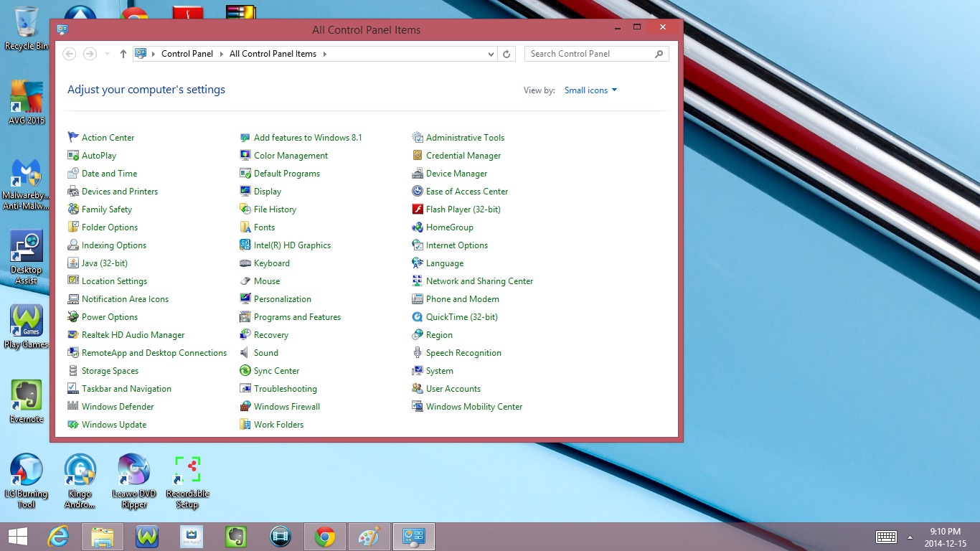Click the Power Options icon
Image resolution: width=980 pixels, height=551 pixels.
[x=73, y=316]
